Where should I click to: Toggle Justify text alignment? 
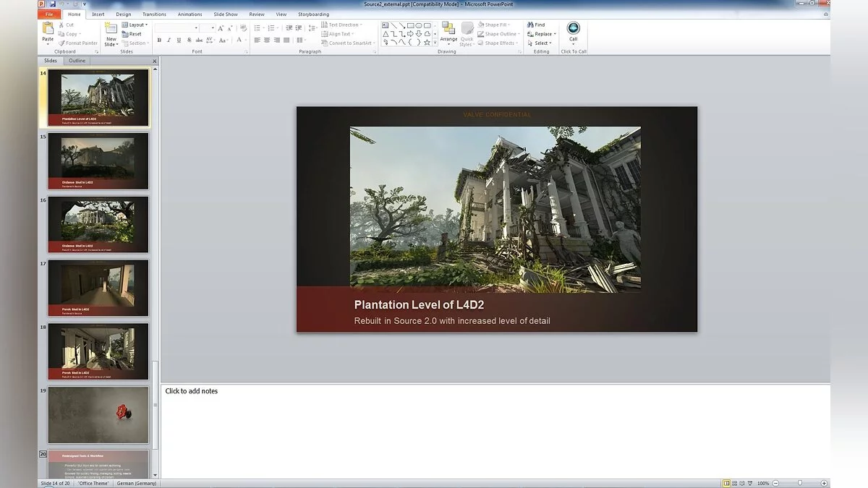coord(286,40)
